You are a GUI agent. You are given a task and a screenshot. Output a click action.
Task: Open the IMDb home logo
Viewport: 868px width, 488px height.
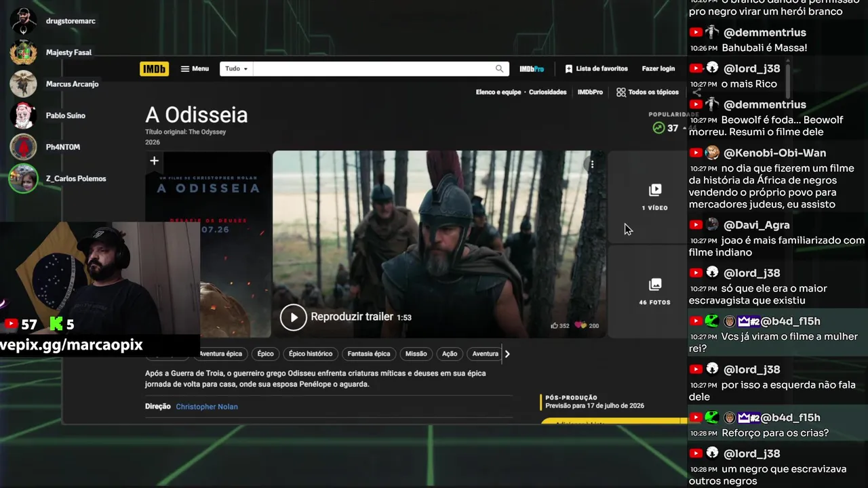click(x=154, y=68)
